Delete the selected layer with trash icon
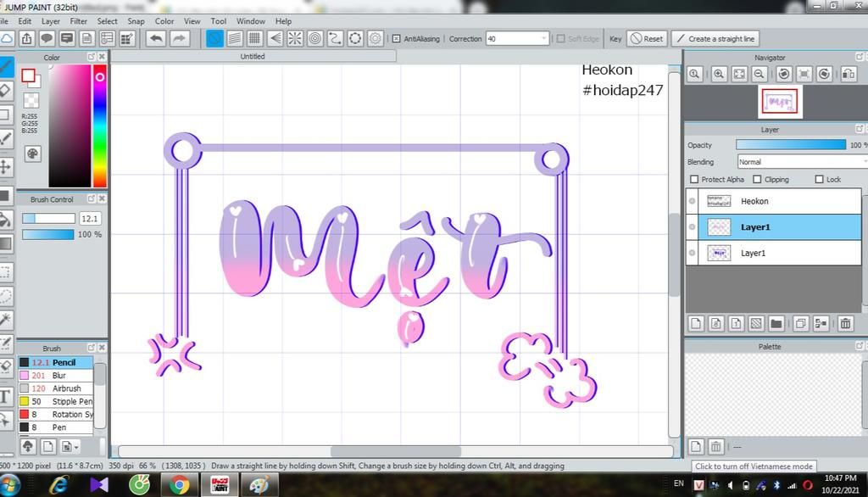 pos(845,323)
